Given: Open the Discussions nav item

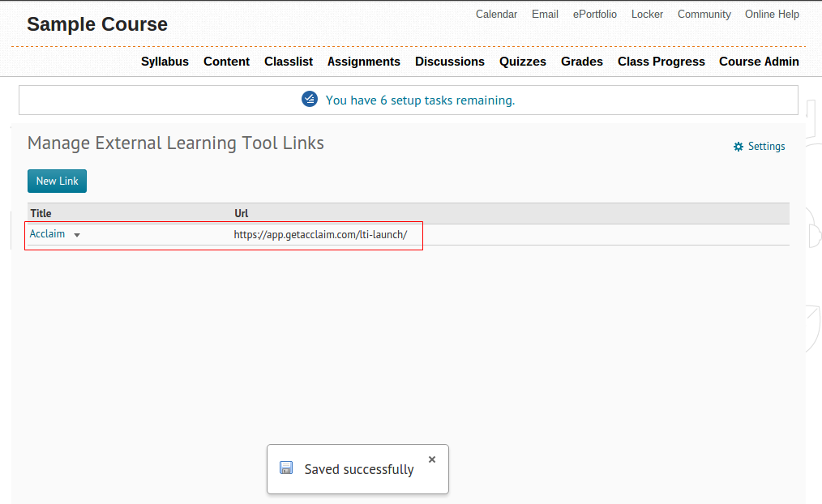Looking at the screenshot, I should (x=450, y=62).
